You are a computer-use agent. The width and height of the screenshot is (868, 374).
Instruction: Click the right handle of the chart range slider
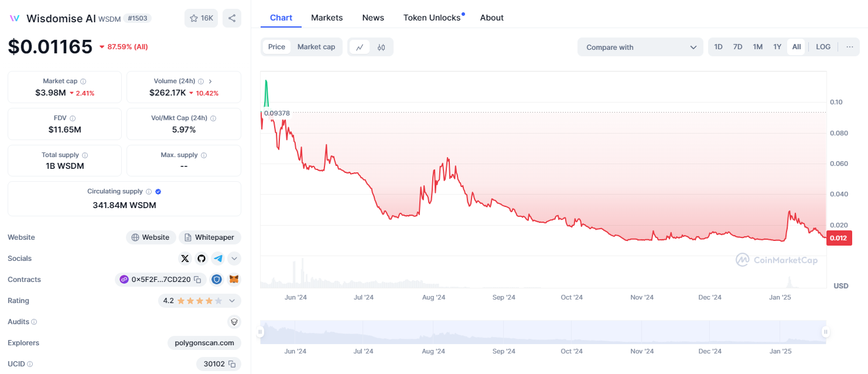pos(826,332)
